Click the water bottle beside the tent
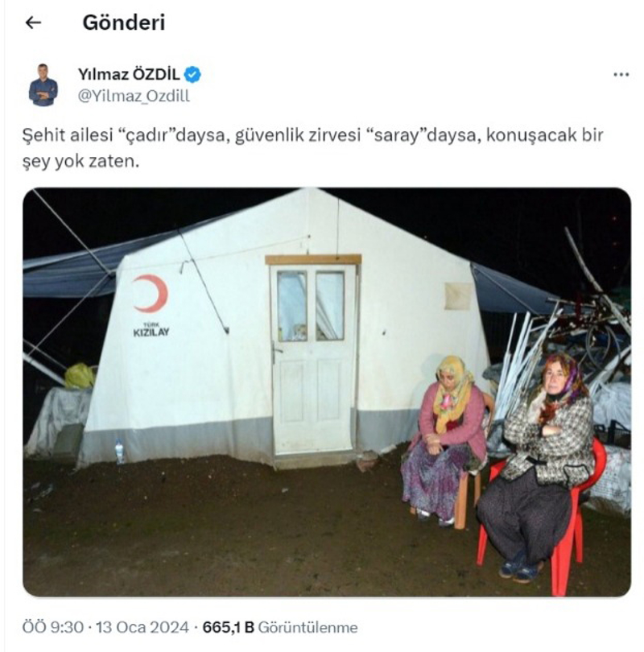This screenshot has width=644, height=652. 119,452
